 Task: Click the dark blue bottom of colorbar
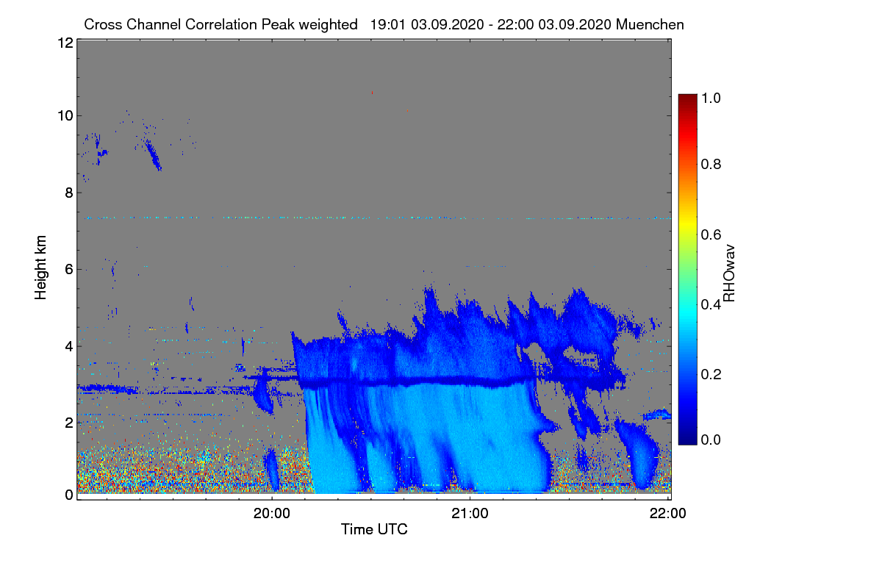[x=687, y=437]
